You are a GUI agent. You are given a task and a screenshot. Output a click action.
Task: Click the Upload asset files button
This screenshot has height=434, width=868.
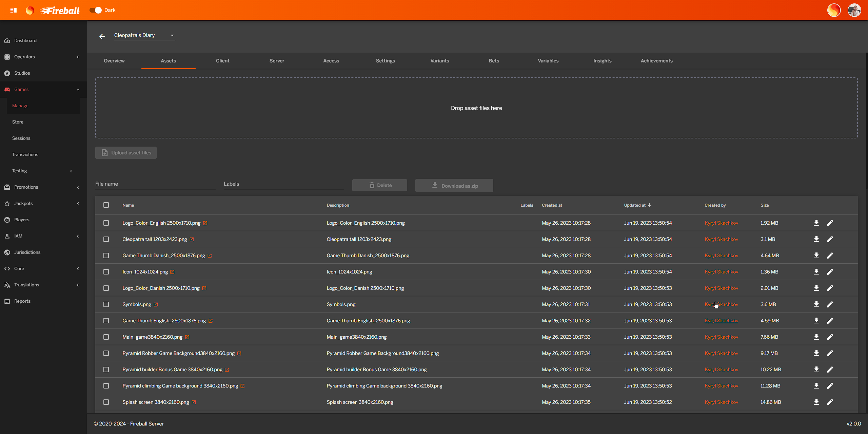tap(126, 153)
